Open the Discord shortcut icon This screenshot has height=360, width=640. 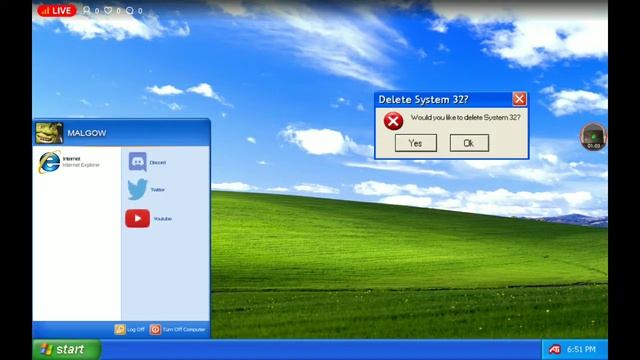138,162
